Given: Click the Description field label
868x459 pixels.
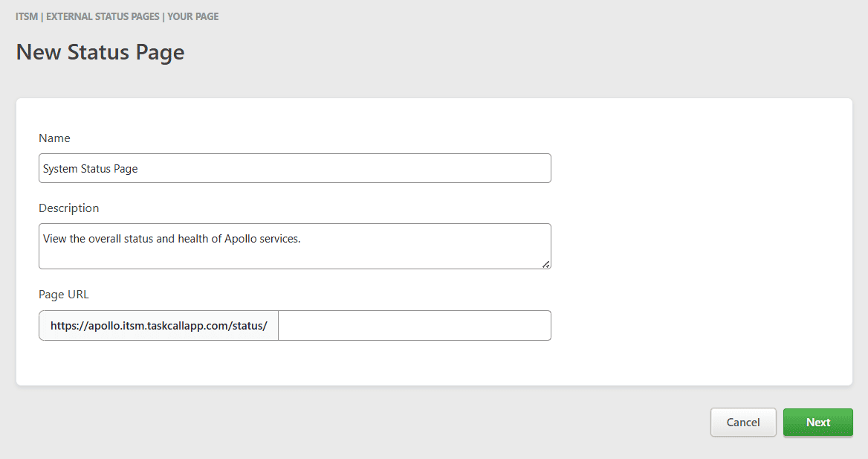Looking at the screenshot, I should click(x=68, y=208).
